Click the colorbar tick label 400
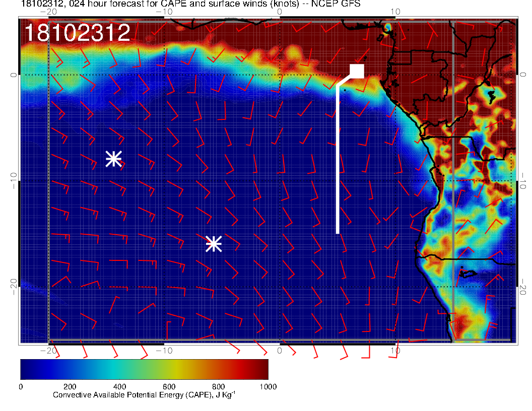The height and width of the screenshot is (411, 532). (119, 387)
